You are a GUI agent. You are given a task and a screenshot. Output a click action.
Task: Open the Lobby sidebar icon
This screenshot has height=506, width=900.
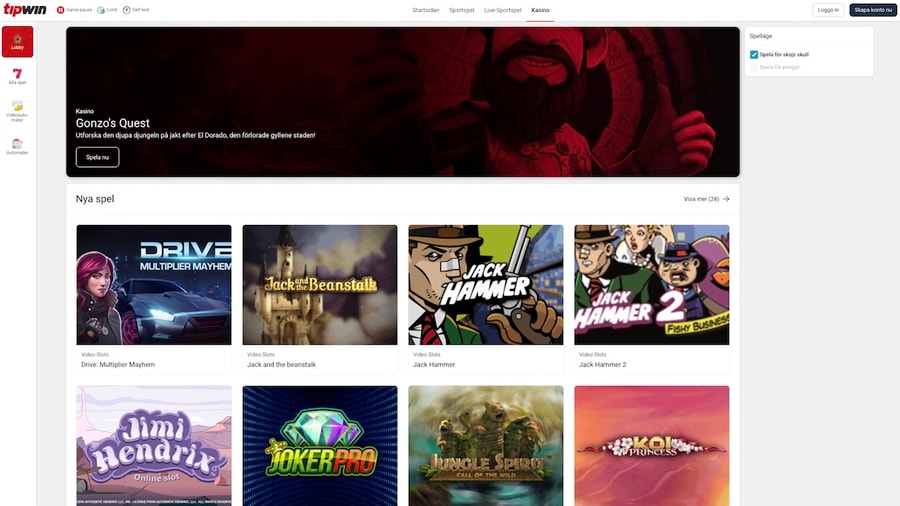click(x=17, y=41)
